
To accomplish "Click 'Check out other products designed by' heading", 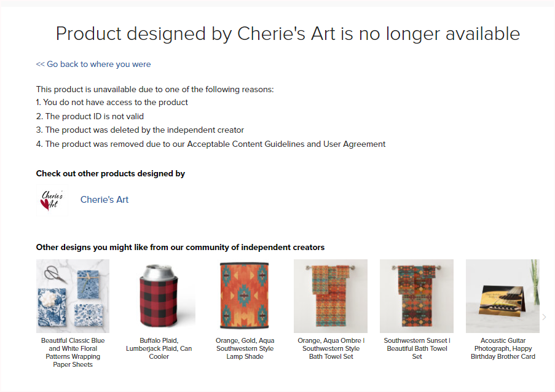I will tap(111, 173).
